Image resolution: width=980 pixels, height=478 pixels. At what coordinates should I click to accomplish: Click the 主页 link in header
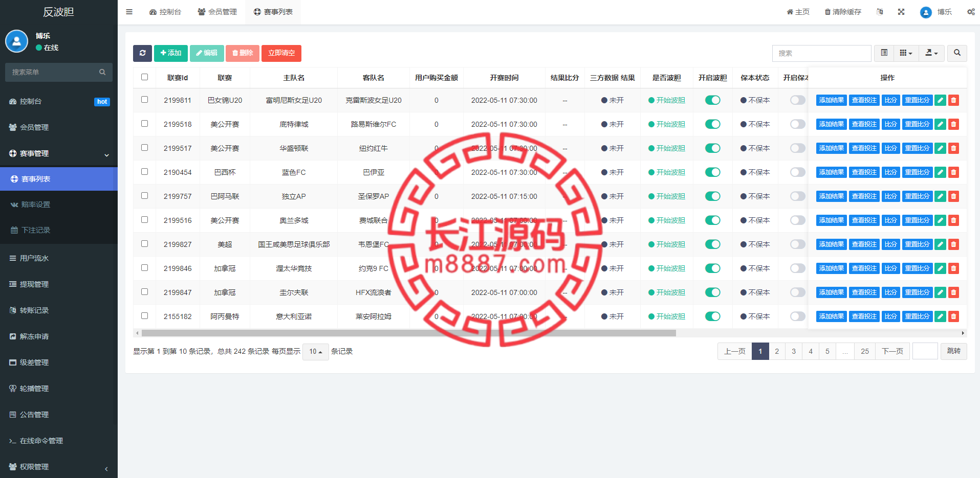[x=798, y=12]
